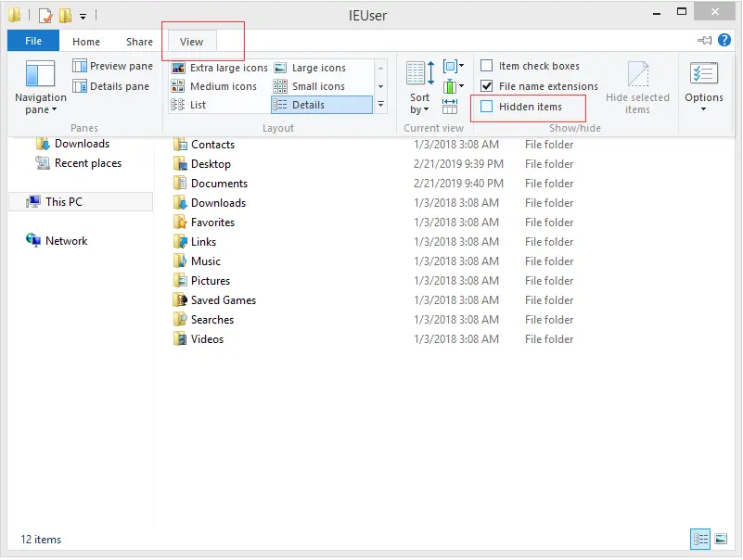Screen dimensions: 743x560
Task: Switch to large thumbnails view in status bar
Action: click(721, 539)
